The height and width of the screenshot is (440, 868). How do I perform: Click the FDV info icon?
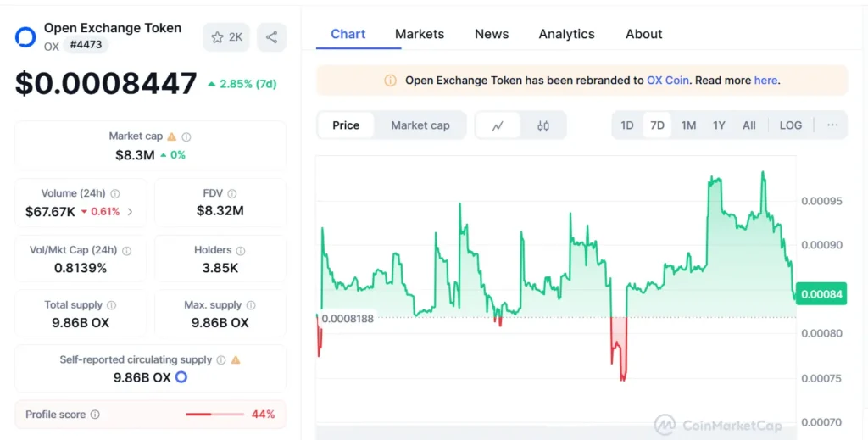click(232, 193)
